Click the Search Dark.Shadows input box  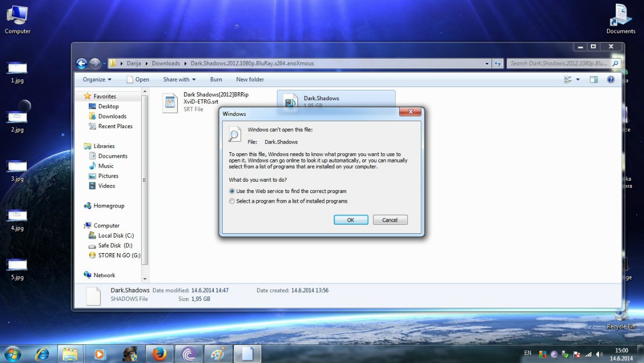(559, 63)
